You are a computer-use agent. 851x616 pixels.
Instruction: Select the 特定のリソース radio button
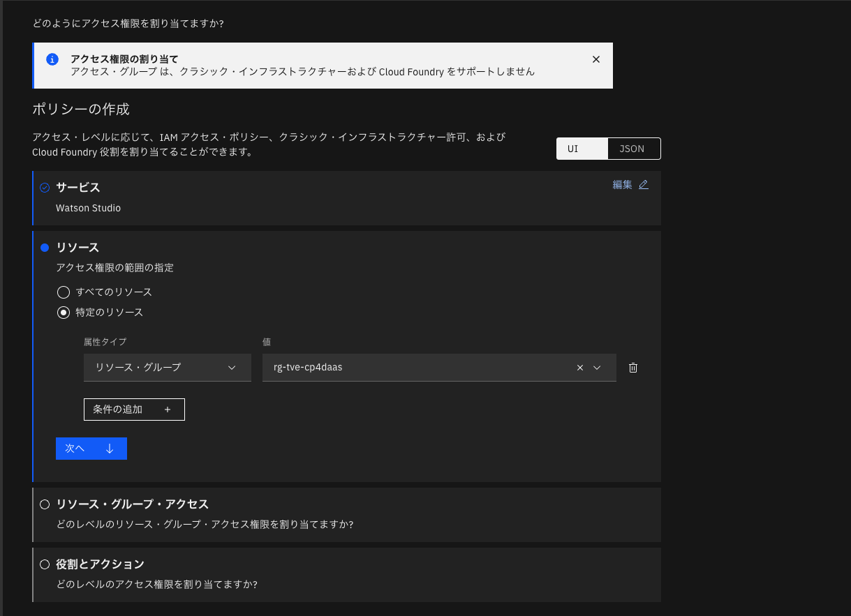pyautogui.click(x=64, y=313)
